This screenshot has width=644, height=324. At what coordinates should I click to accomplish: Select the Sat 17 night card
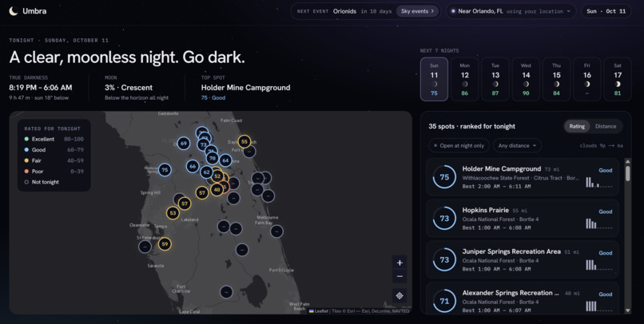click(618, 79)
